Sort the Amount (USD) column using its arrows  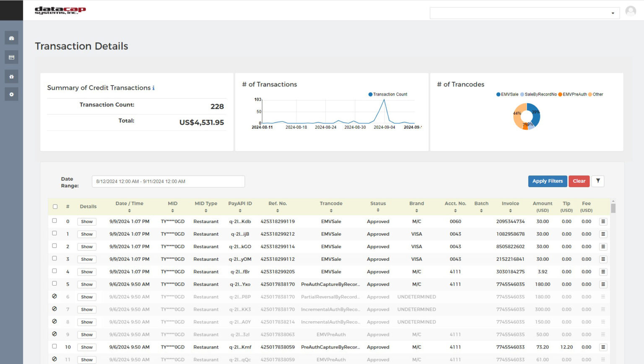543,207
